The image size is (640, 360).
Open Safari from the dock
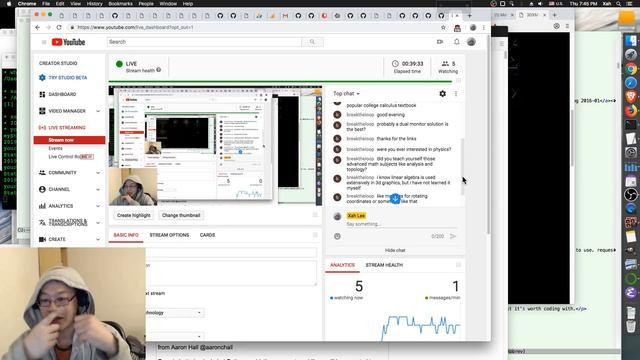[x=631, y=83]
